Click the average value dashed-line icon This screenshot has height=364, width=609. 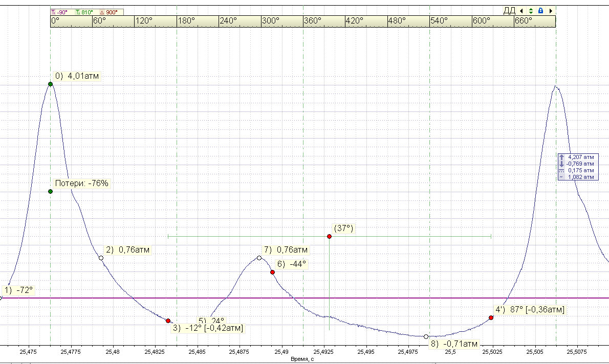(x=561, y=170)
